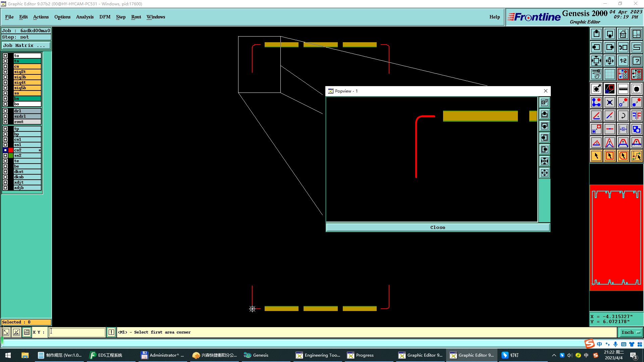Click the 1:2 zoom scale icon
This screenshot has height=362, width=644.
click(x=623, y=61)
